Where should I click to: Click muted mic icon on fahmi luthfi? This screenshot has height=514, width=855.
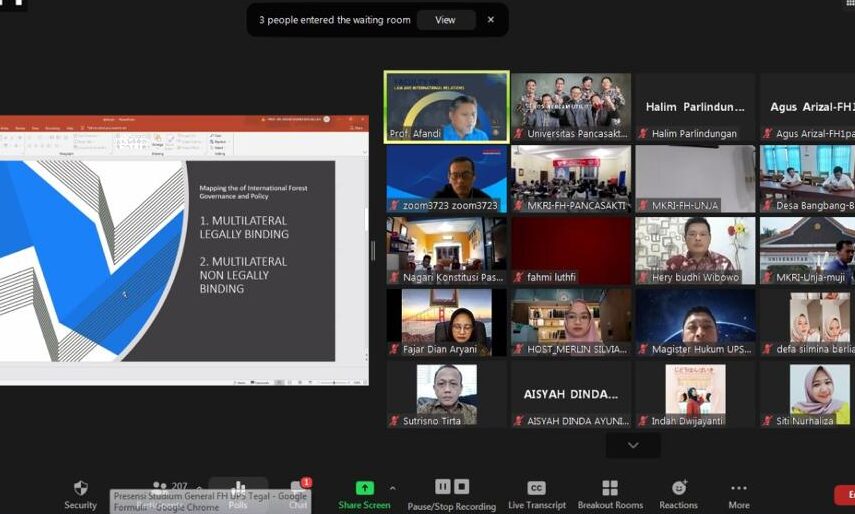519,277
